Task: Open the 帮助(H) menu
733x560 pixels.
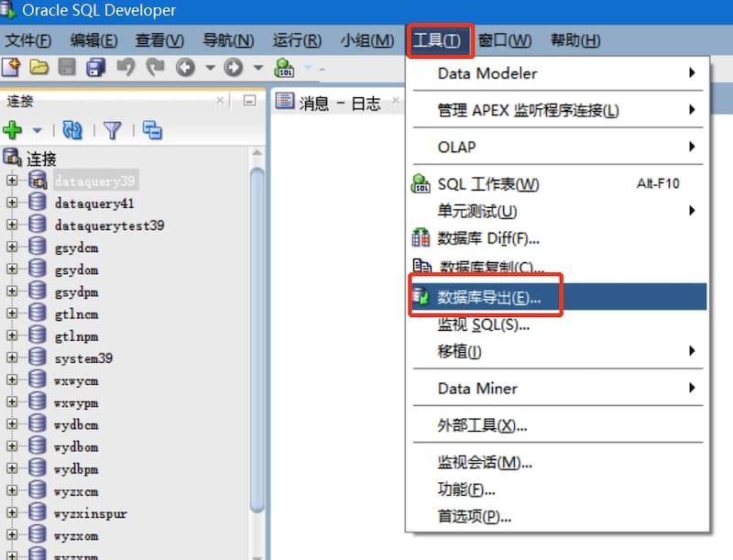Action: 575,40
